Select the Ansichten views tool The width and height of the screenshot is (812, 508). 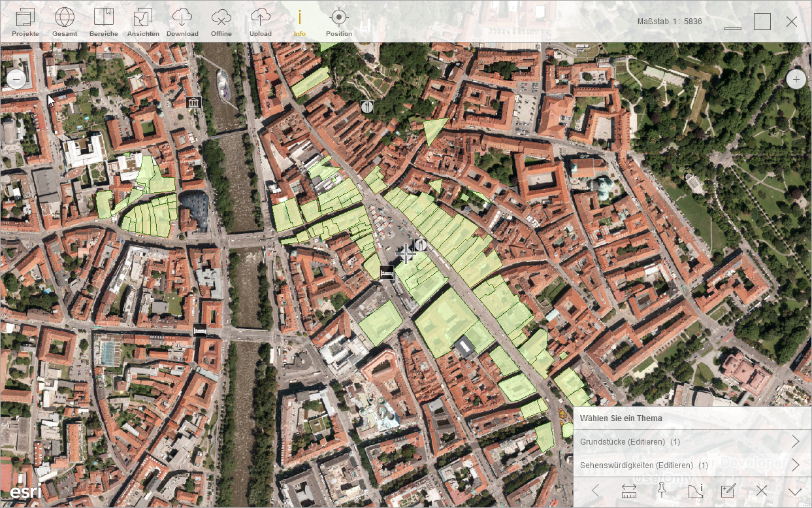[x=143, y=22]
